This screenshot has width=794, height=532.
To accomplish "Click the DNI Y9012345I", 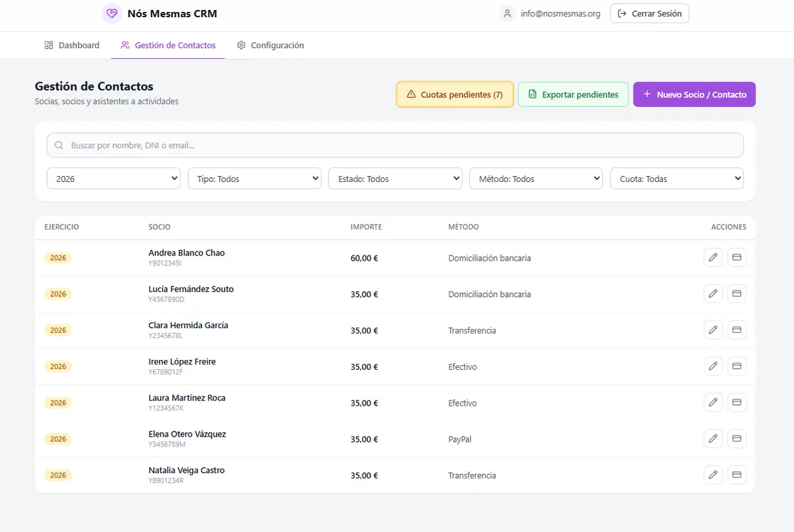I will pyautogui.click(x=165, y=263).
